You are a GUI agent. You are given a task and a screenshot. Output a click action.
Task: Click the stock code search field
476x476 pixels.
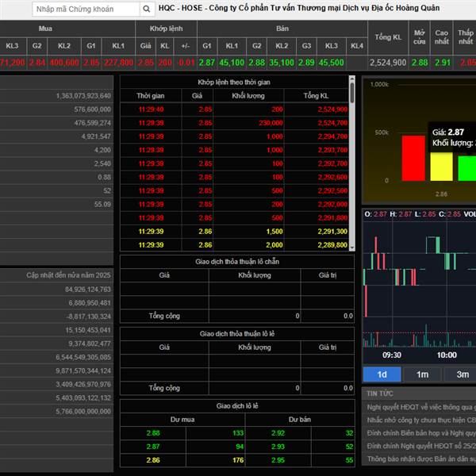tap(85, 10)
